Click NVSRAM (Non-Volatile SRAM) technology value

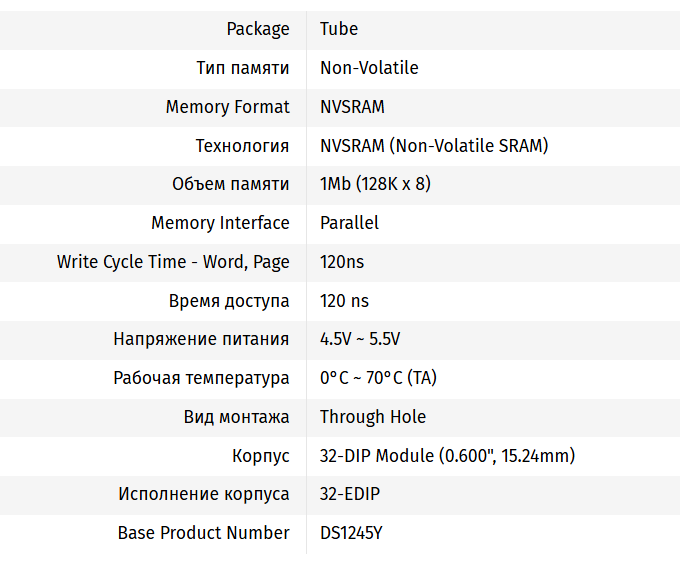point(434,146)
